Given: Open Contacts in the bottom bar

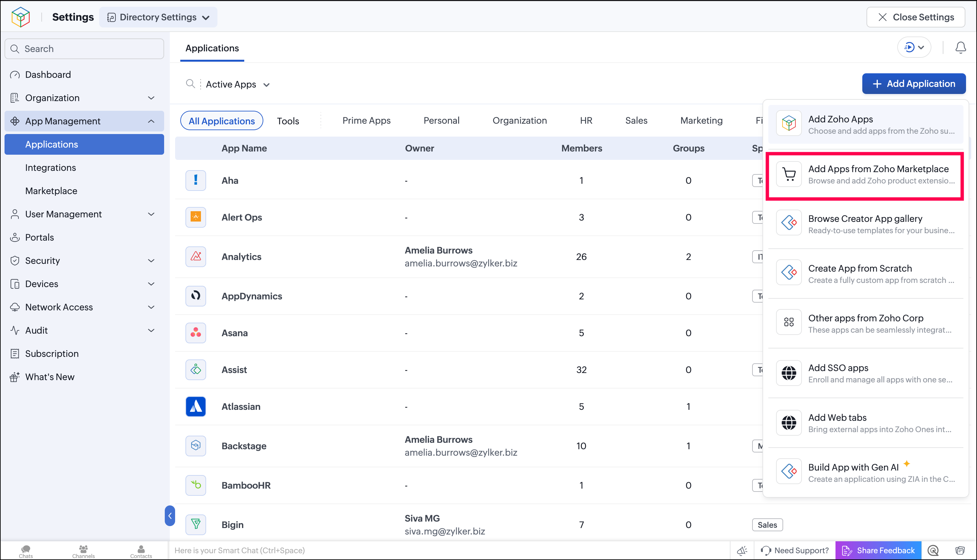Looking at the screenshot, I should coord(141,552).
